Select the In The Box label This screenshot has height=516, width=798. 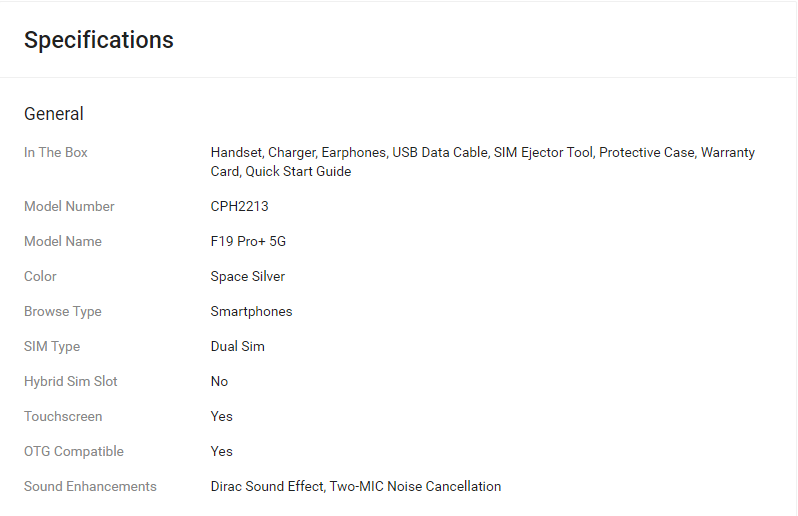pos(56,153)
